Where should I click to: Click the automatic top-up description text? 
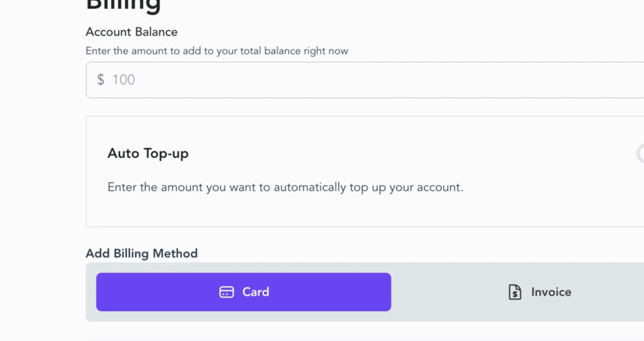(285, 187)
